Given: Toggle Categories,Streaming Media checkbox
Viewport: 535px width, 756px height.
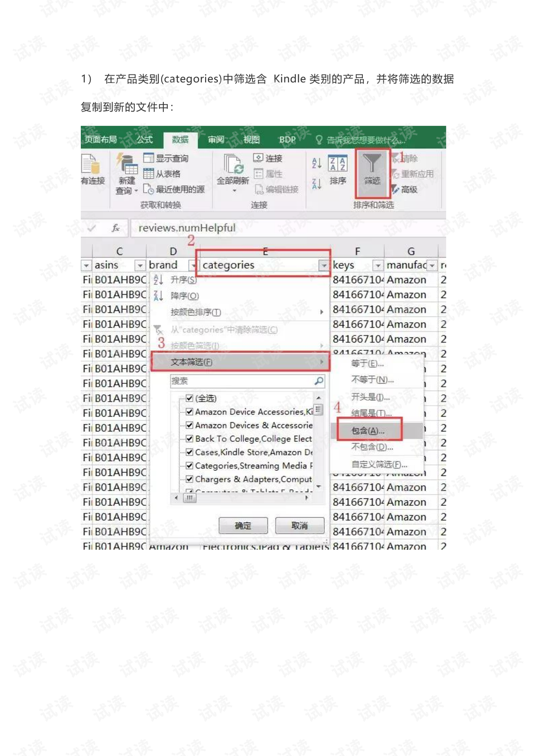Looking at the screenshot, I should pyautogui.click(x=189, y=465).
